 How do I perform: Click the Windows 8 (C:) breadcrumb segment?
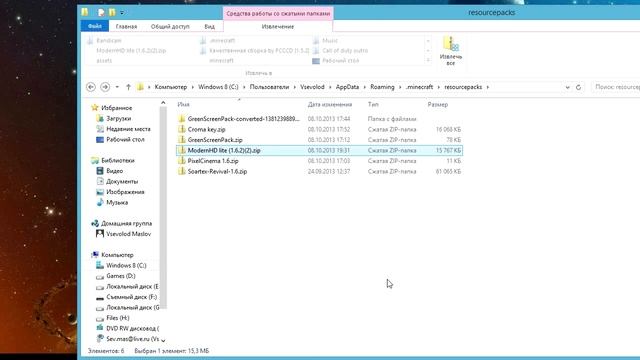218,87
